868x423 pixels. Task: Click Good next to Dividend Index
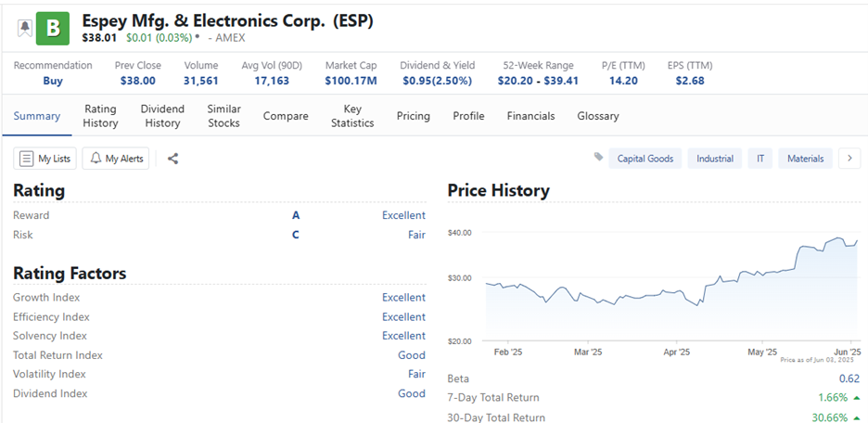tap(412, 393)
